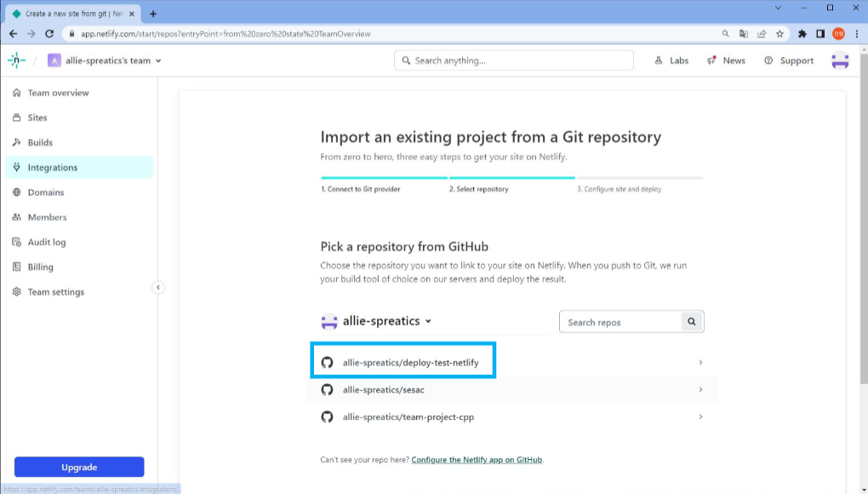
Task: Click the purple team avatar letter A
Action: (x=54, y=60)
